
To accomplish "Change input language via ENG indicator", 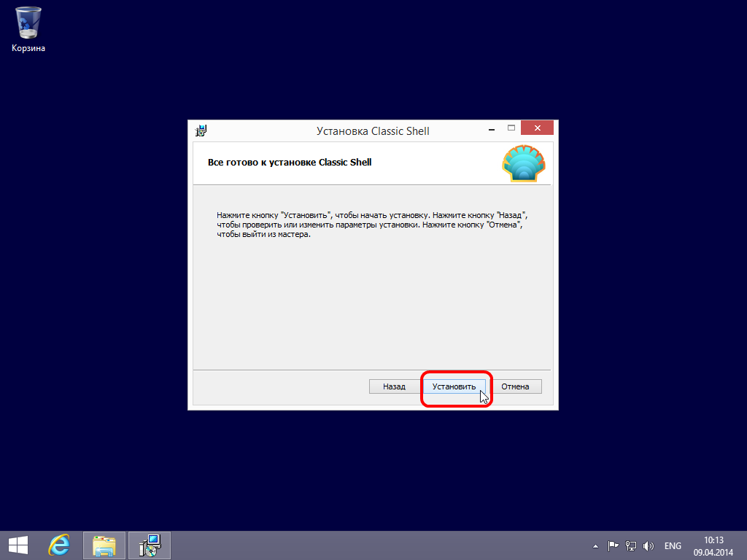I will (x=673, y=546).
